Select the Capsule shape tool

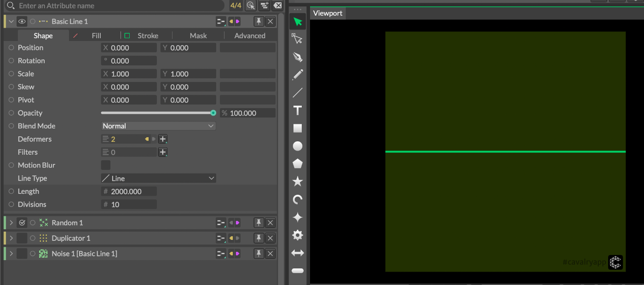pos(298,271)
